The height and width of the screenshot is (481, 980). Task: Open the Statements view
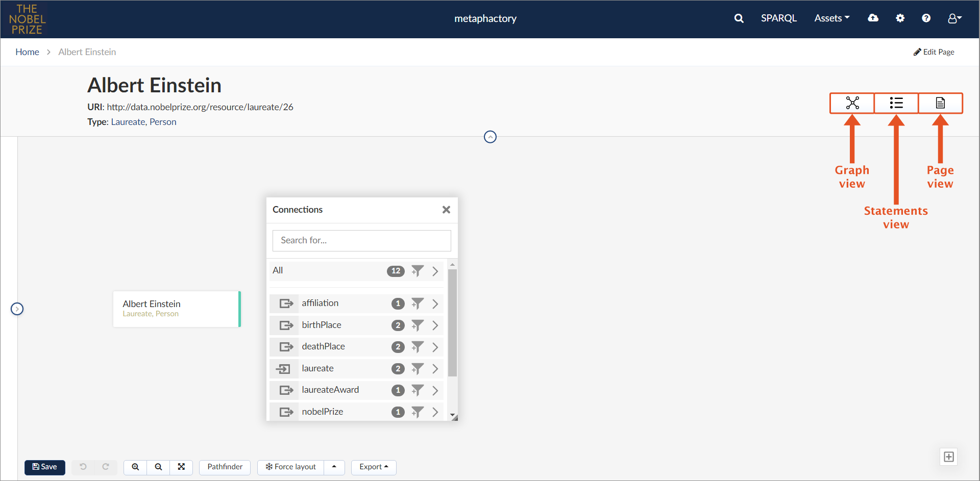[x=896, y=103]
